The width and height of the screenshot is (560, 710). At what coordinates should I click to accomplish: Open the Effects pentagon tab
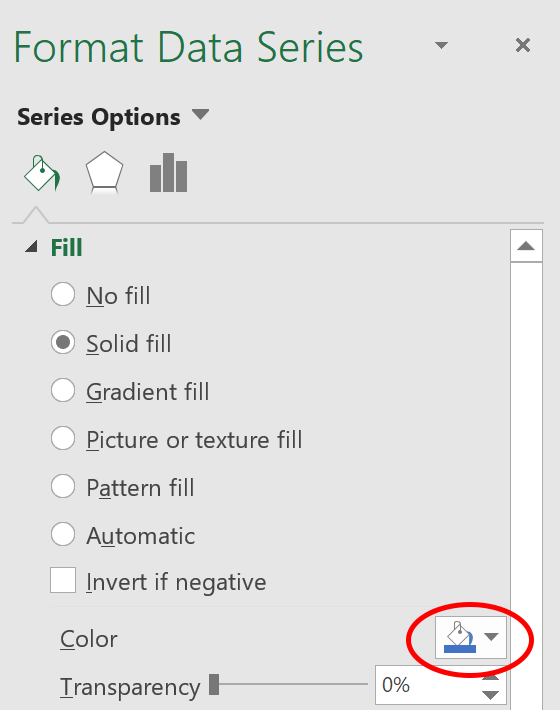[x=104, y=173]
